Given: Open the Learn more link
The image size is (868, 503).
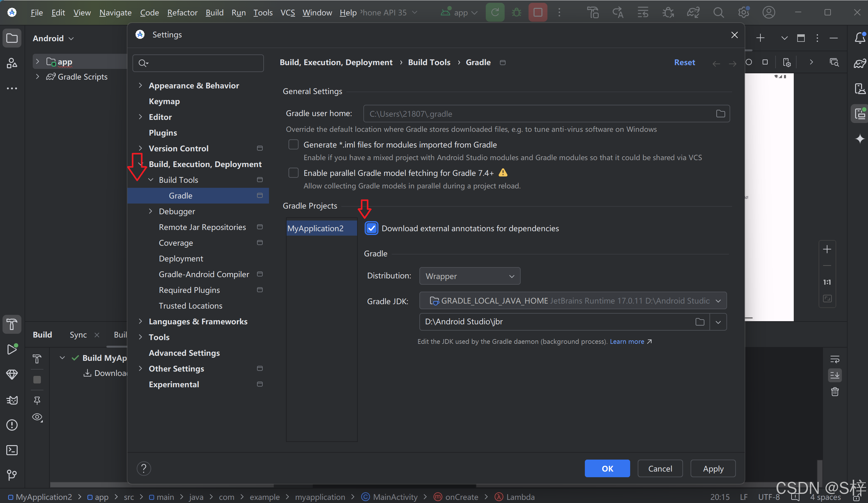Looking at the screenshot, I should pyautogui.click(x=627, y=341).
